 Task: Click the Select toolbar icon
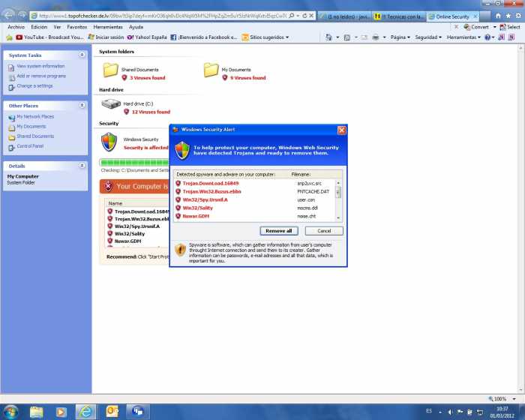tap(510, 27)
